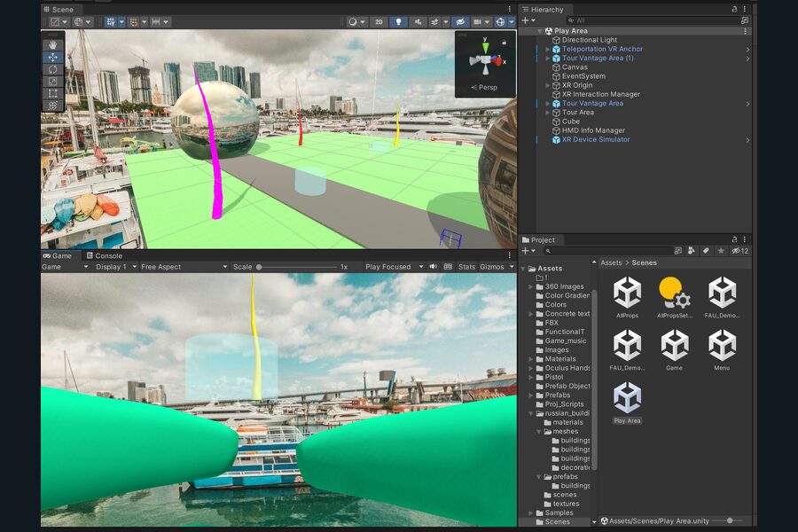Toggle hidden objects visibility in Scene
Image resolution: width=798 pixels, height=532 pixels.
tap(460, 22)
